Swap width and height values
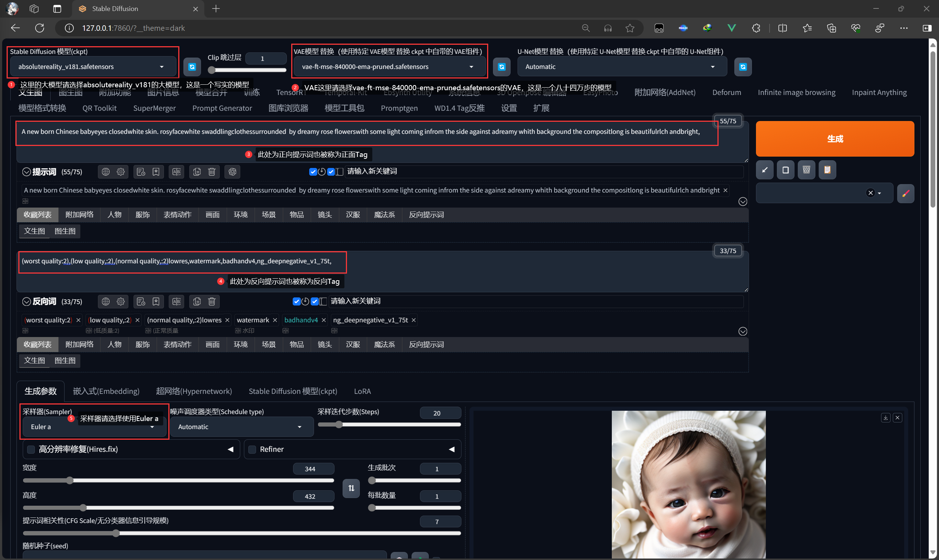939x560 pixels. click(351, 488)
